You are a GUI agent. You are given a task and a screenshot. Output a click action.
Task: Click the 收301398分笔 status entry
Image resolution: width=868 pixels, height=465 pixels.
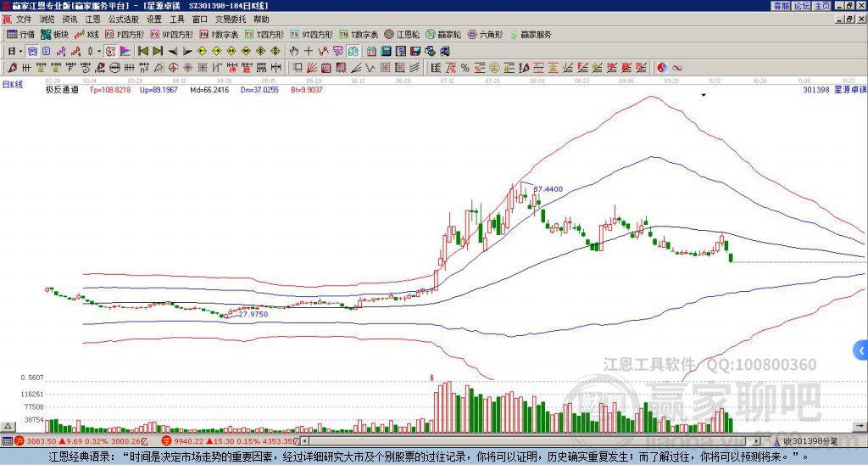coord(805,441)
